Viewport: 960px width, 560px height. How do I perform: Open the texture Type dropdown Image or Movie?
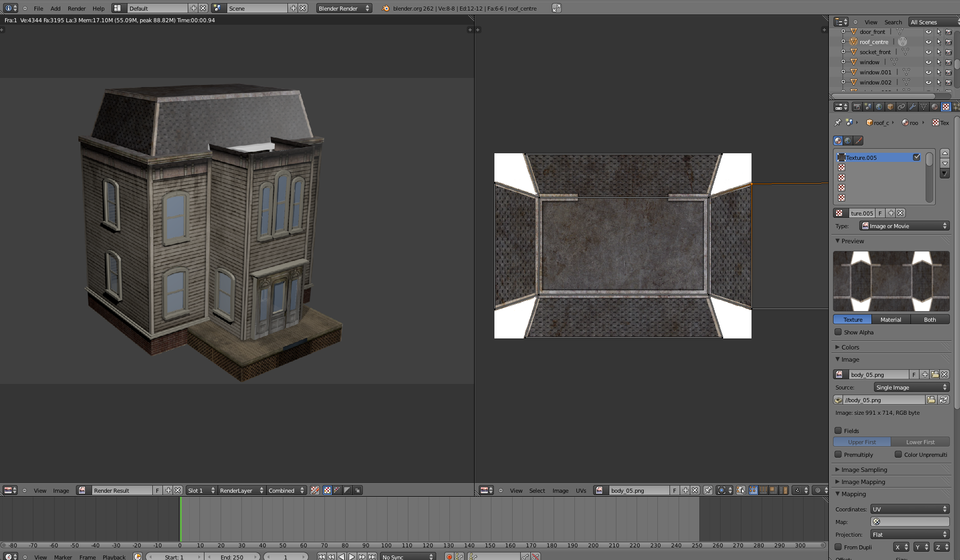[x=904, y=226]
